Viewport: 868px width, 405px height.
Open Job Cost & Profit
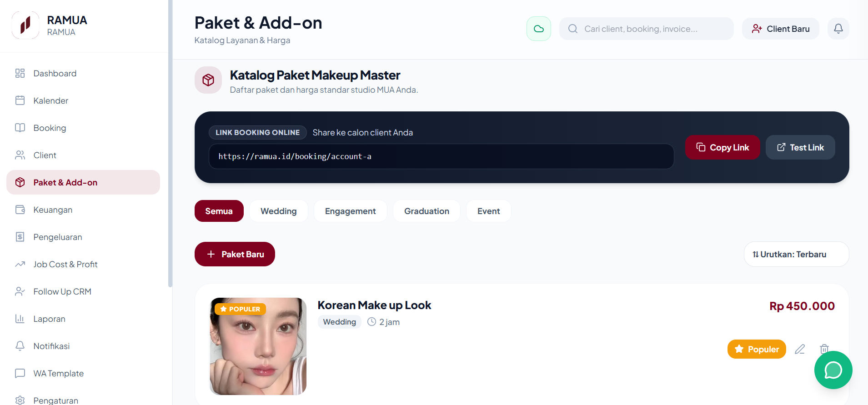click(83, 264)
